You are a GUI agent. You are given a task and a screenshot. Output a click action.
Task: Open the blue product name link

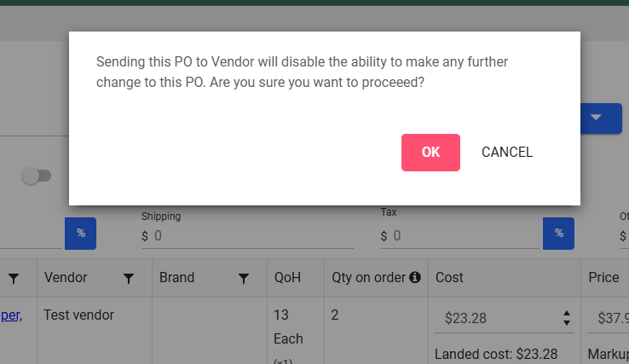(x=11, y=315)
